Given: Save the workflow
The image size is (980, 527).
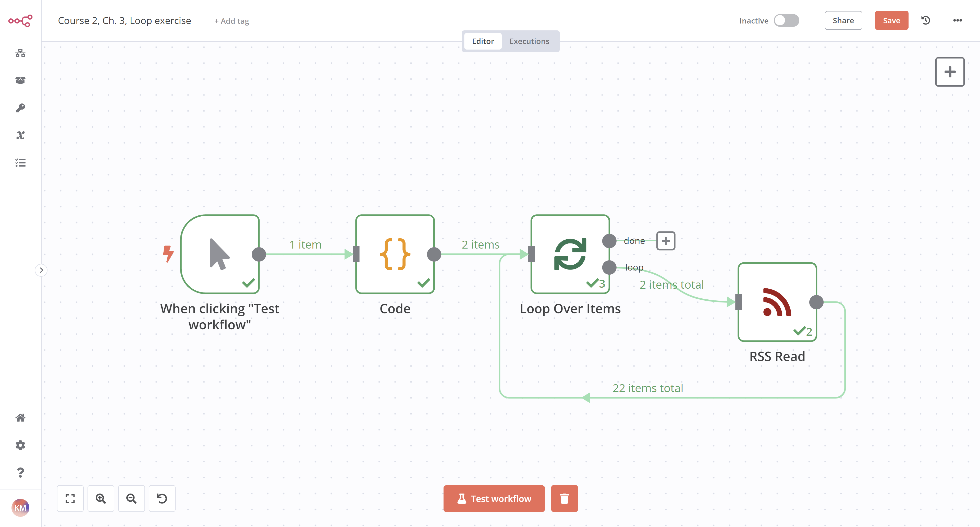Looking at the screenshot, I should 891,20.
